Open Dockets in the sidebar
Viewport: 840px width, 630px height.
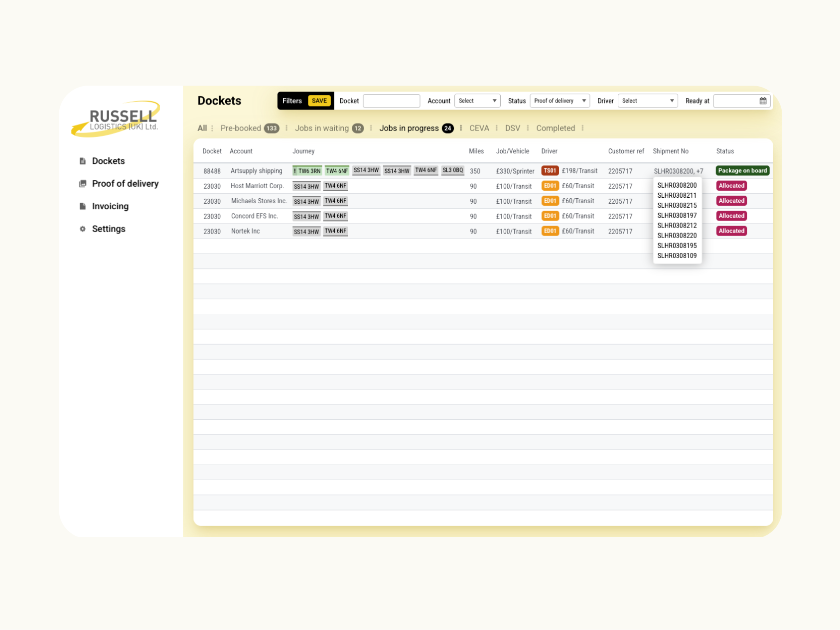[108, 161]
